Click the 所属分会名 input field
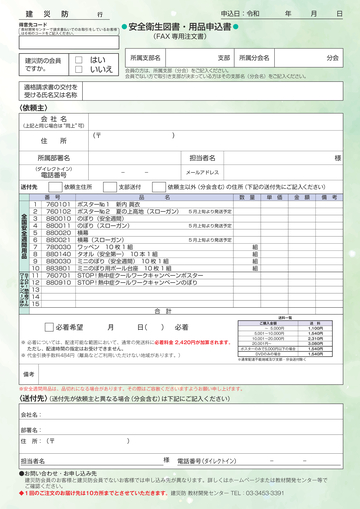This screenshot has width=360, height=509. (309, 58)
